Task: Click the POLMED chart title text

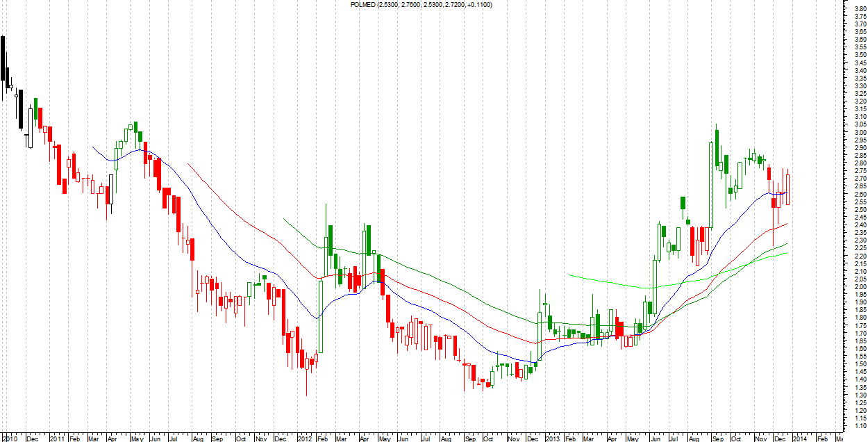Action: tap(423, 5)
